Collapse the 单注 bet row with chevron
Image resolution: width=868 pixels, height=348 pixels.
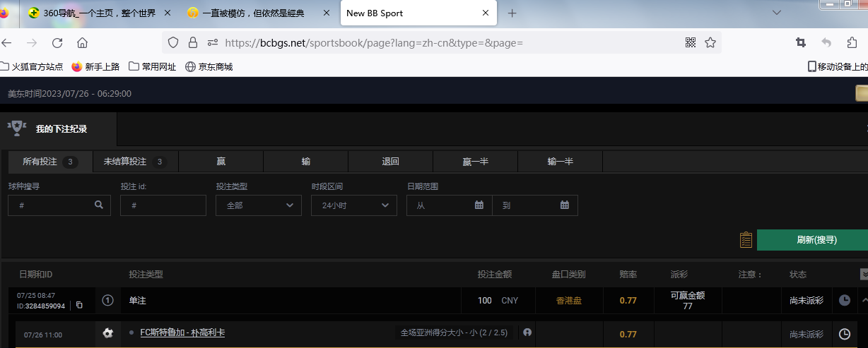[864, 300]
